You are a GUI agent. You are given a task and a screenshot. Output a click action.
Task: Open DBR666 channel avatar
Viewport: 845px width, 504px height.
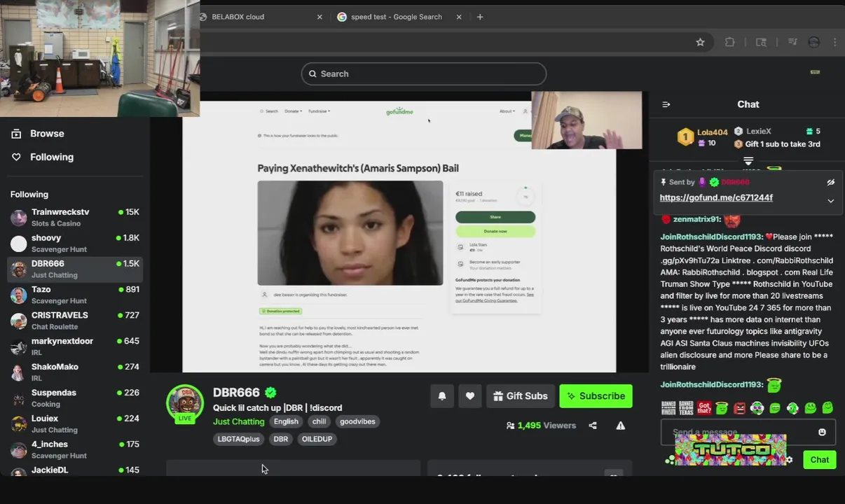click(x=185, y=403)
